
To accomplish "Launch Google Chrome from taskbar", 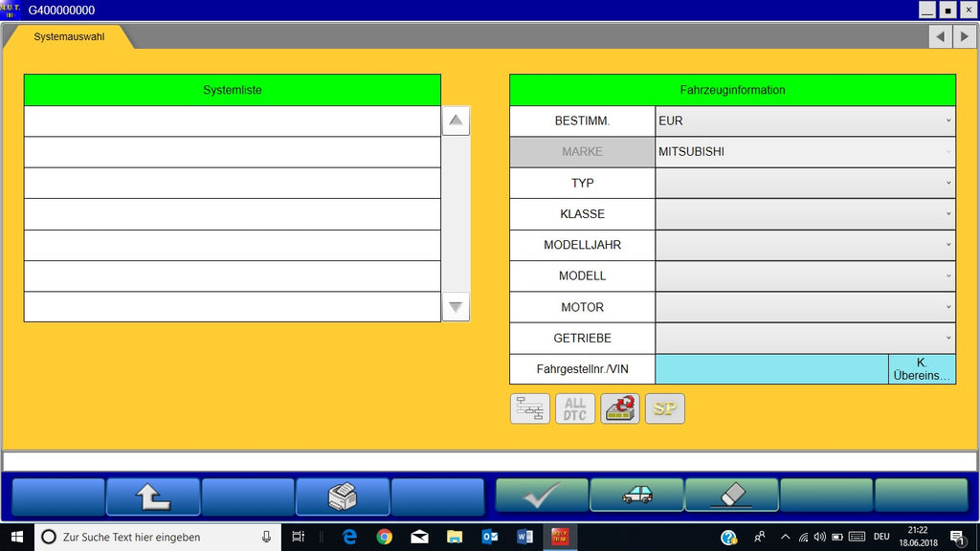I will click(385, 537).
